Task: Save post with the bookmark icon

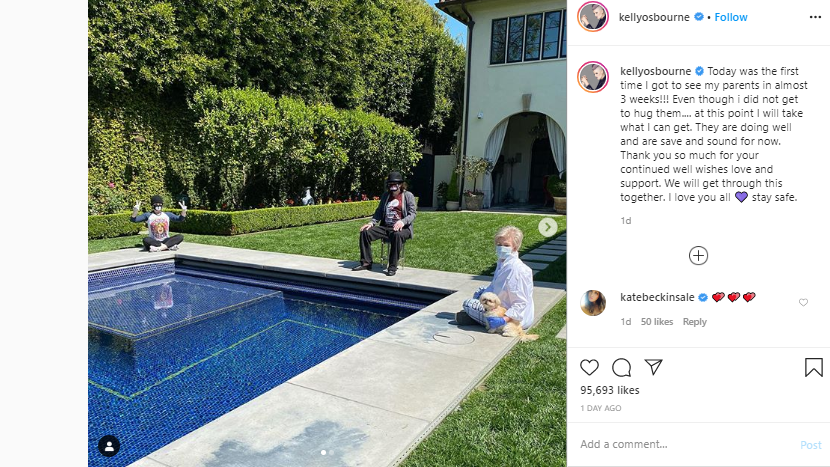Action: coord(814,367)
